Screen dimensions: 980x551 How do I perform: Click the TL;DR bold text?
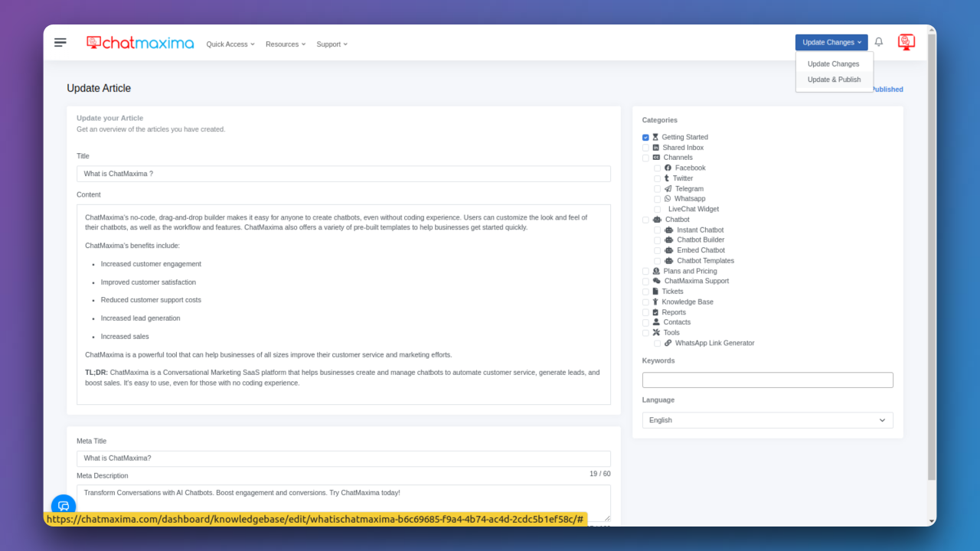(96, 373)
